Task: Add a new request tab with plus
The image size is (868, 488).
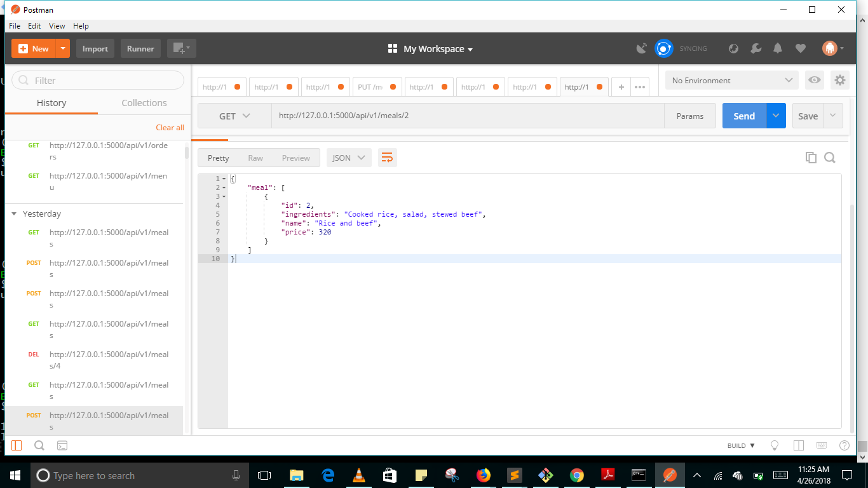Action: 621,87
